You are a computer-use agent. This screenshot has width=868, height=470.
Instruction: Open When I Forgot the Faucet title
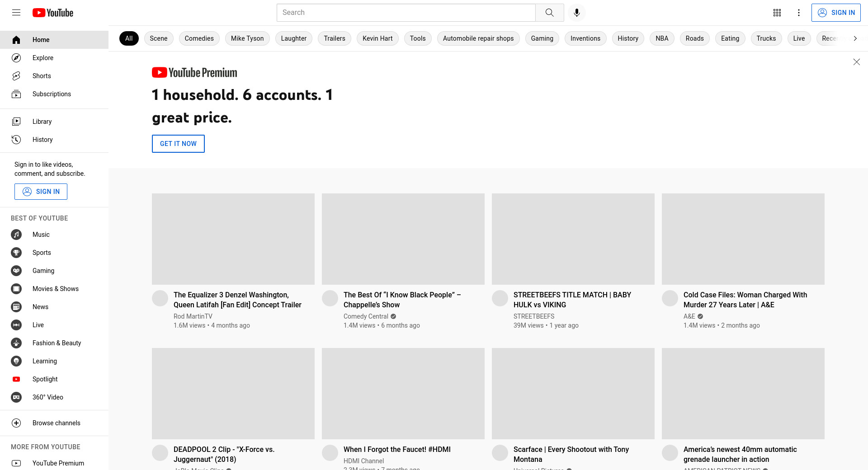coord(397,449)
